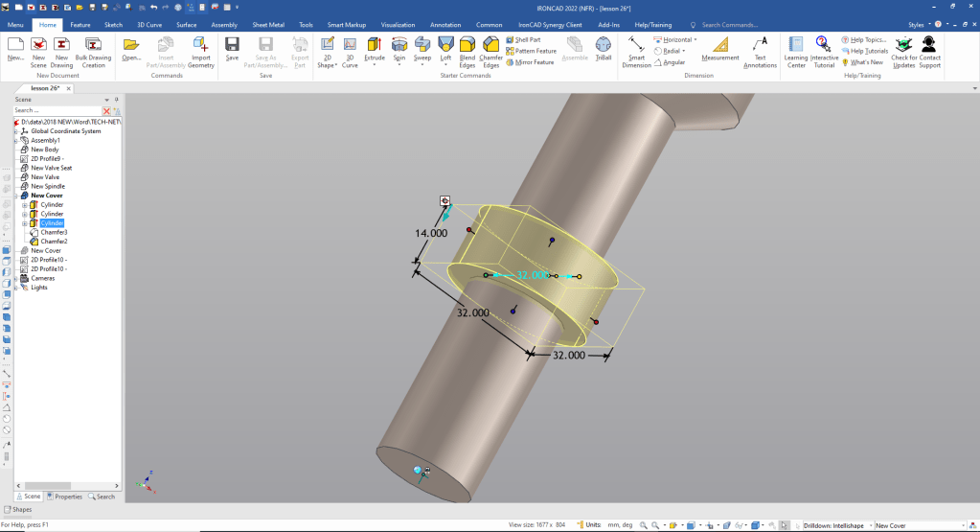This screenshot has height=532, width=980.
Task: Switch to the Sheet Metal ribbon tab
Action: [x=268, y=24]
